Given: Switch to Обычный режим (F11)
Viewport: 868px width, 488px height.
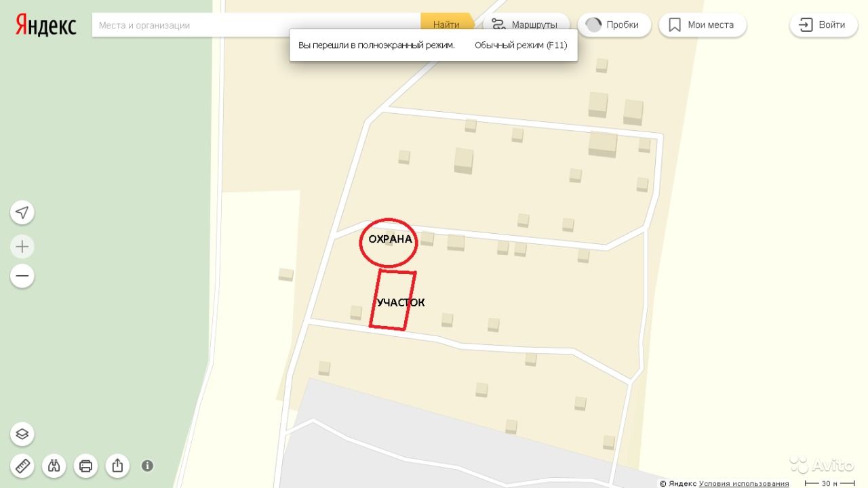Looking at the screenshot, I should [521, 45].
